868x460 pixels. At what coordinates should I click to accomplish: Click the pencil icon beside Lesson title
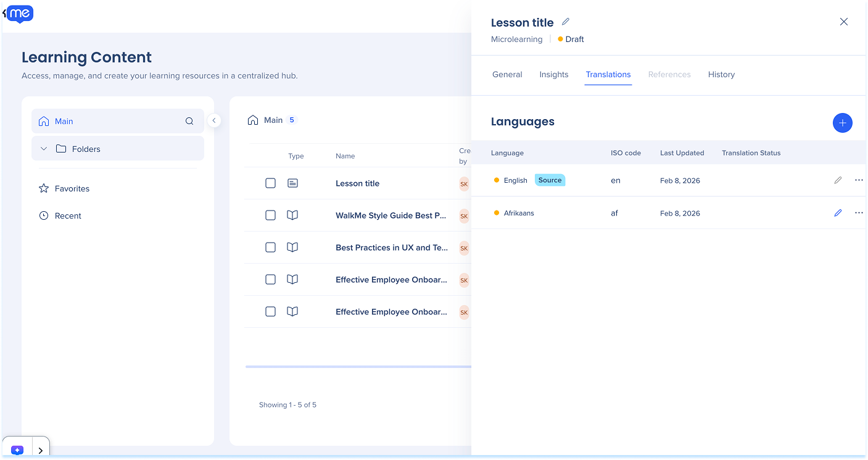point(566,22)
